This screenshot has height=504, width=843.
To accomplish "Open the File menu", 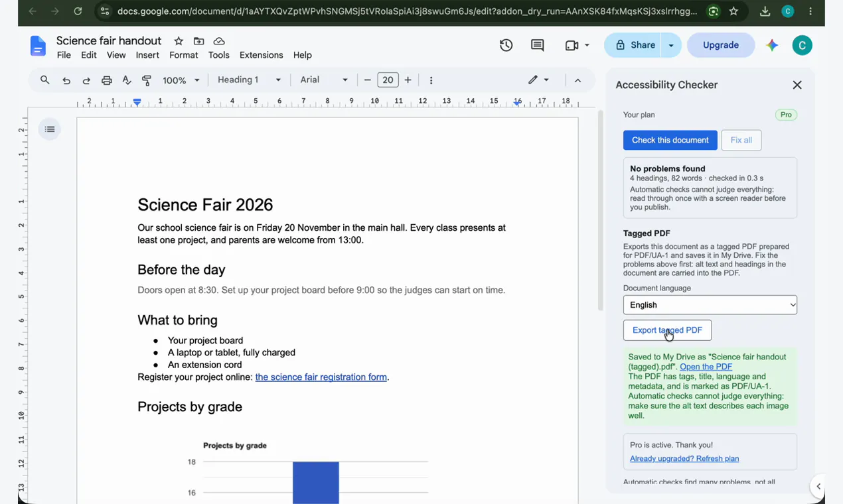I will pyautogui.click(x=64, y=55).
